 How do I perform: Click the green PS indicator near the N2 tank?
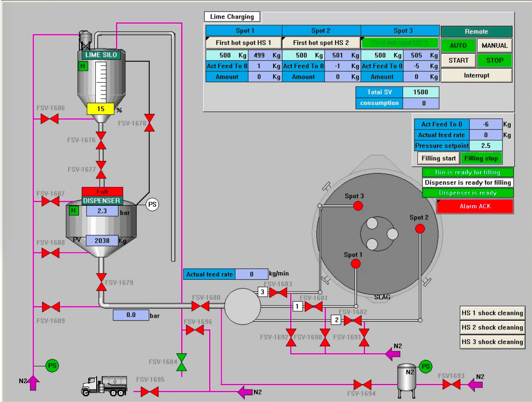pyautogui.click(x=426, y=367)
